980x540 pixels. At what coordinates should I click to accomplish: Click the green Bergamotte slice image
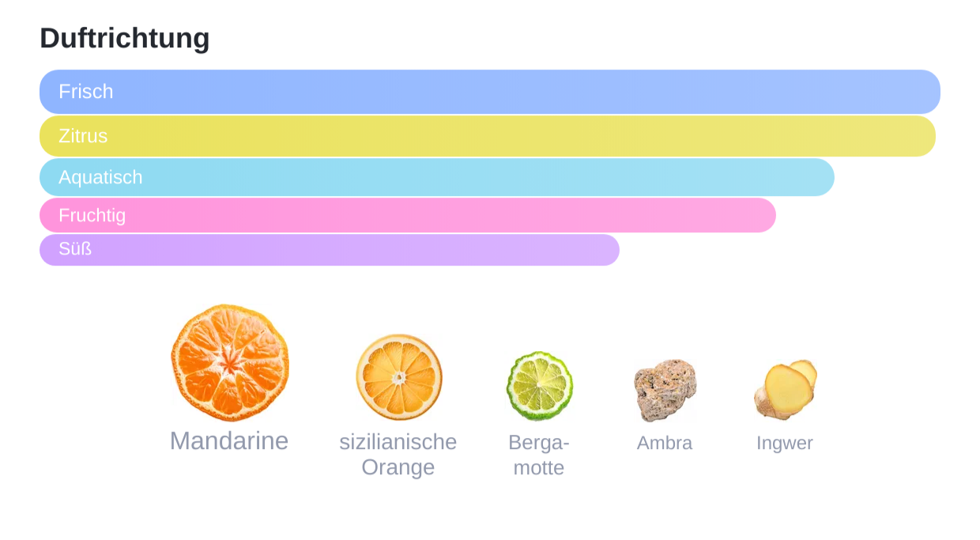pyautogui.click(x=540, y=387)
